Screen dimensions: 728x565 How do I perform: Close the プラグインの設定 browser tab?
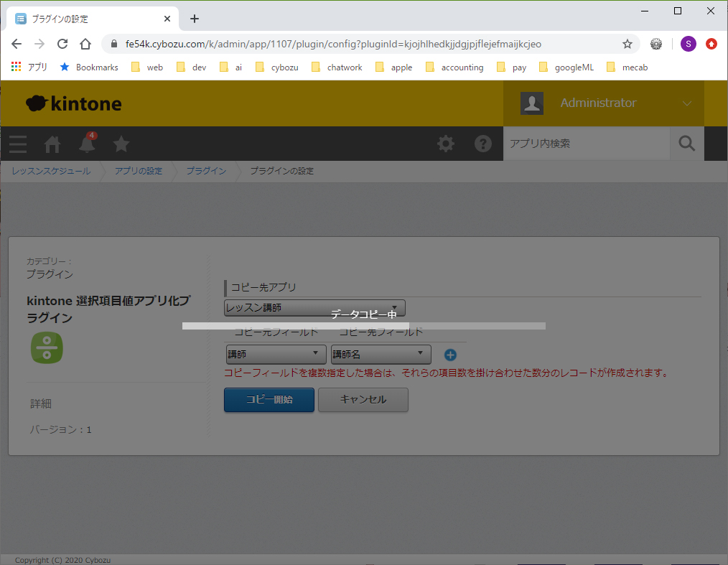[167, 19]
